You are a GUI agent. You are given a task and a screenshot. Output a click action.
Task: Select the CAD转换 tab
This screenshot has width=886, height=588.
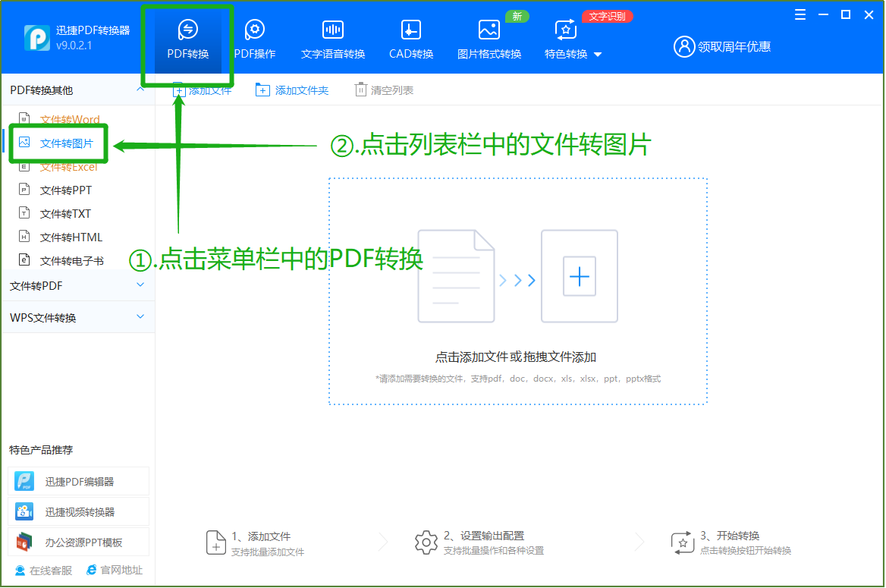coord(411,39)
